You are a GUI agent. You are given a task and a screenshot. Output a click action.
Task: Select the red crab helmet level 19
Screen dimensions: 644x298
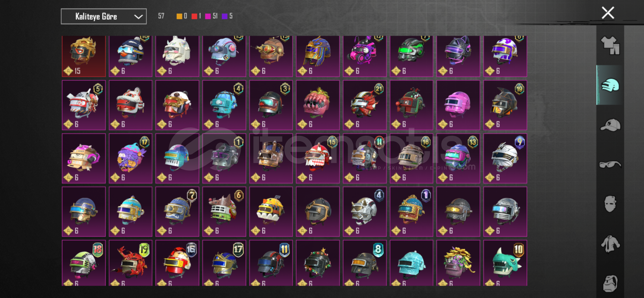[131, 263]
